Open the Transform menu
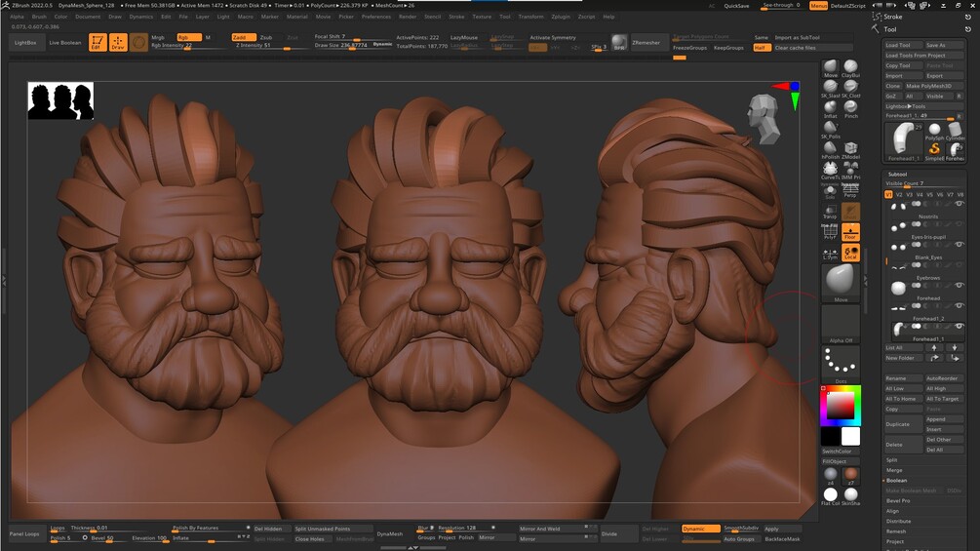Image resolution: width=980 pixels, height=551 pixels. [530, 17]
